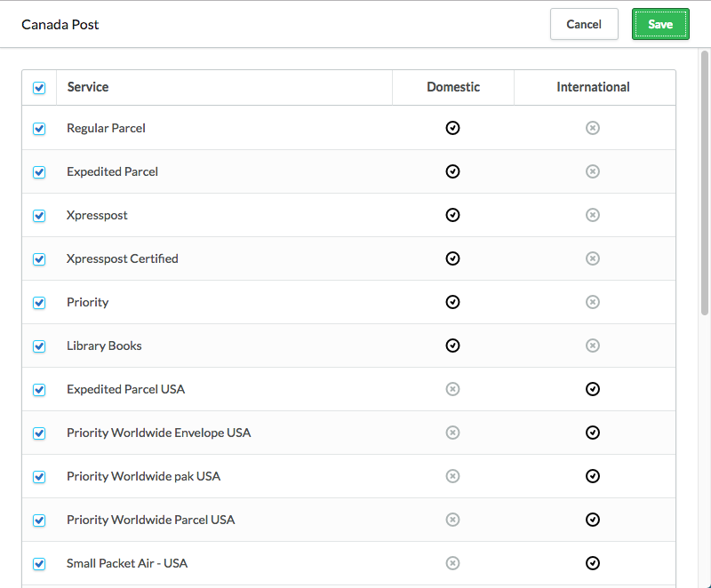Image resolution: width=711 pixels, height=588 pixels.
Task: Click the Domestic checkmark icon for Priority
Action: point(452,302)
